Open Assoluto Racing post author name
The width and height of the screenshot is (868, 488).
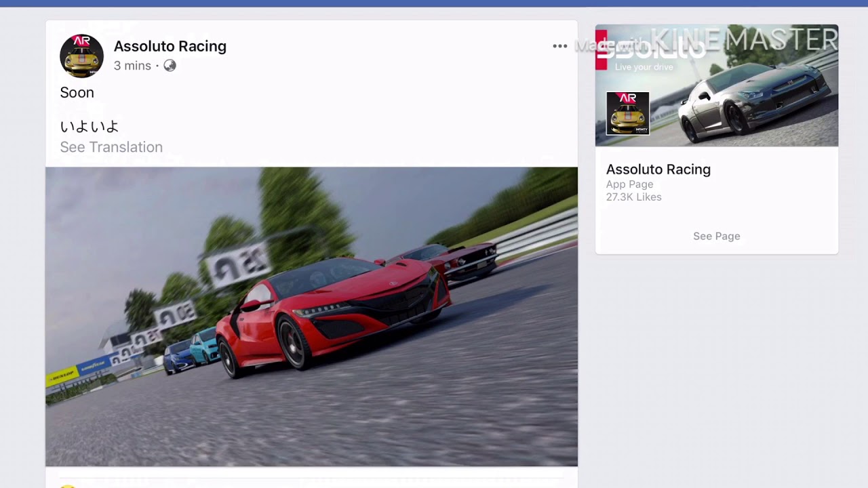(170, 46)
